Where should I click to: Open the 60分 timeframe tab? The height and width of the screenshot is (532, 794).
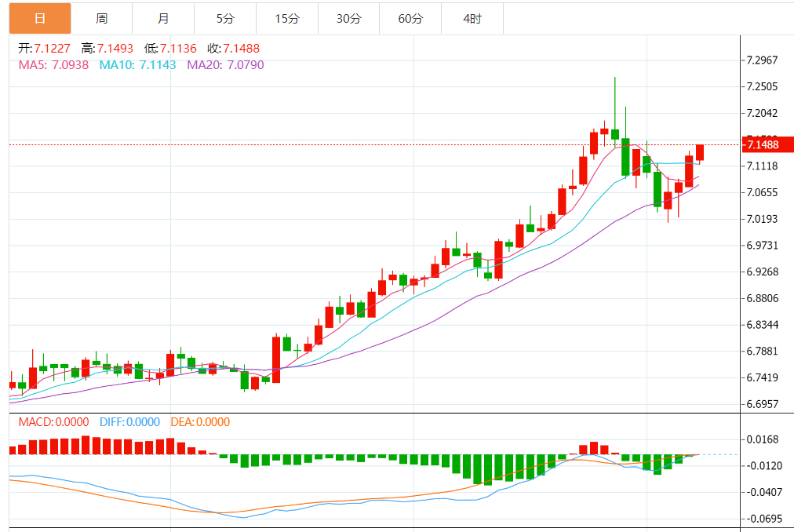tap(410, 19)
